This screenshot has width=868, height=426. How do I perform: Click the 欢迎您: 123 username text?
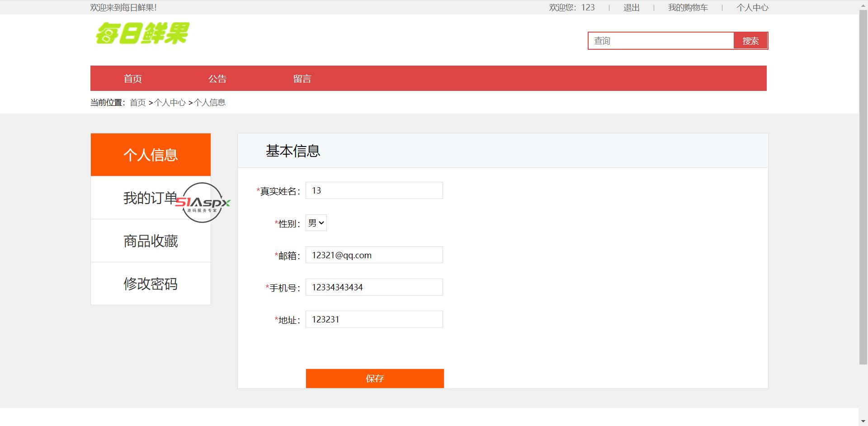pos(572,8)
